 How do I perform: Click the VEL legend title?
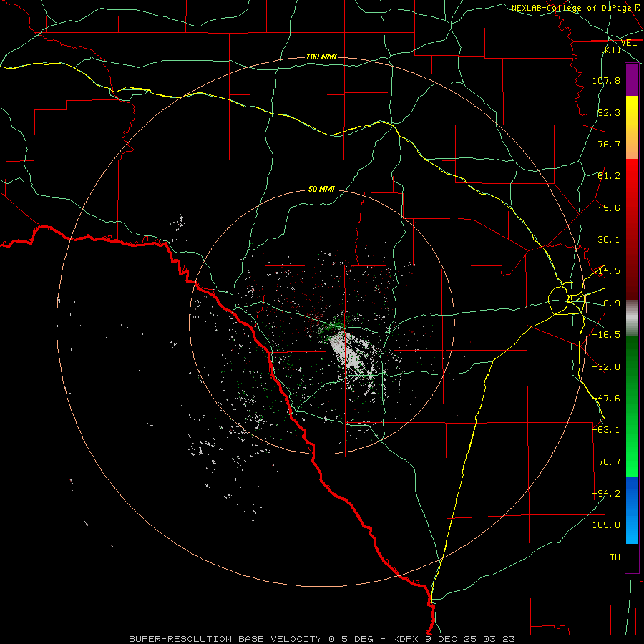(x=628, y=43)
